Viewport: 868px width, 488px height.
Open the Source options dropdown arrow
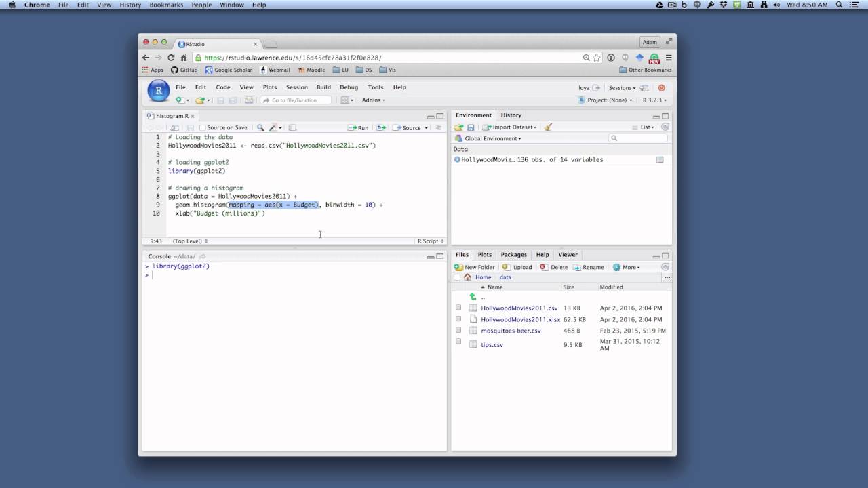click(x=426, y=128)
